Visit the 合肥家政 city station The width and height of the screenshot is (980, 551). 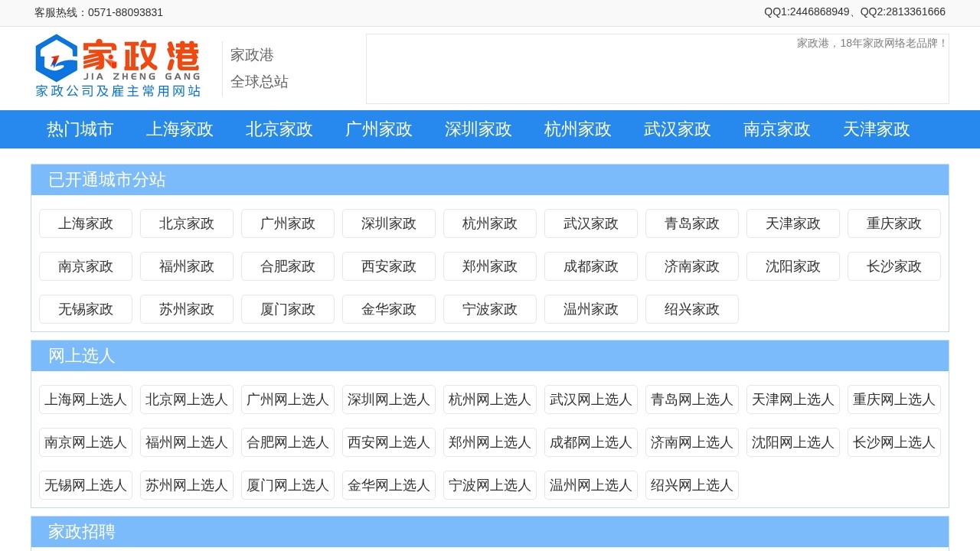[x=288, y=266]
